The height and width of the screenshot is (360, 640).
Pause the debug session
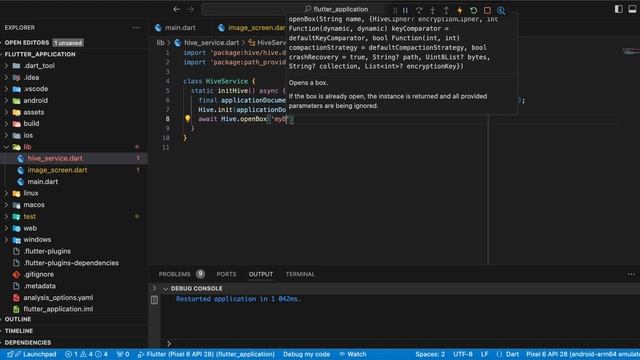pos(405,10)
